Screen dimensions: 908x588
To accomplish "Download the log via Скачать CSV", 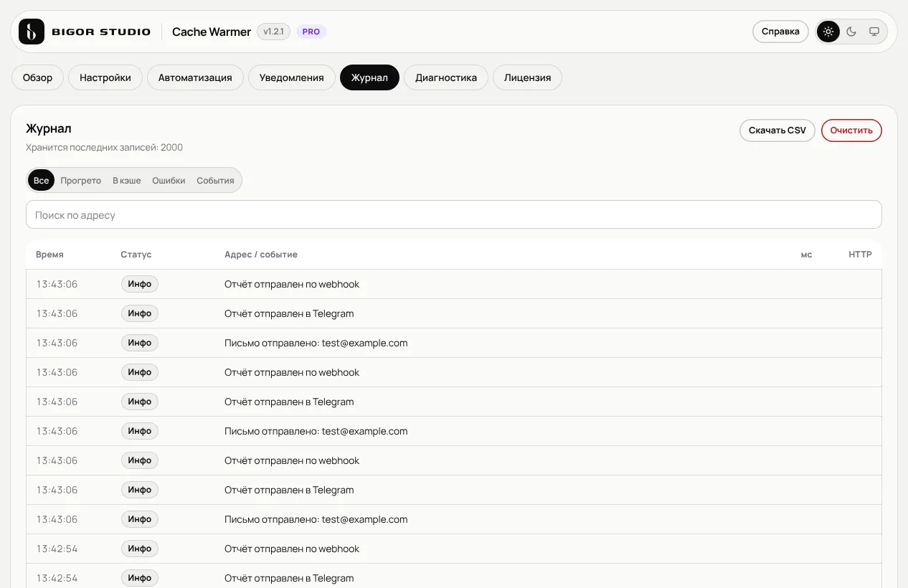I will pyautogui.click(x=777, y=131).
